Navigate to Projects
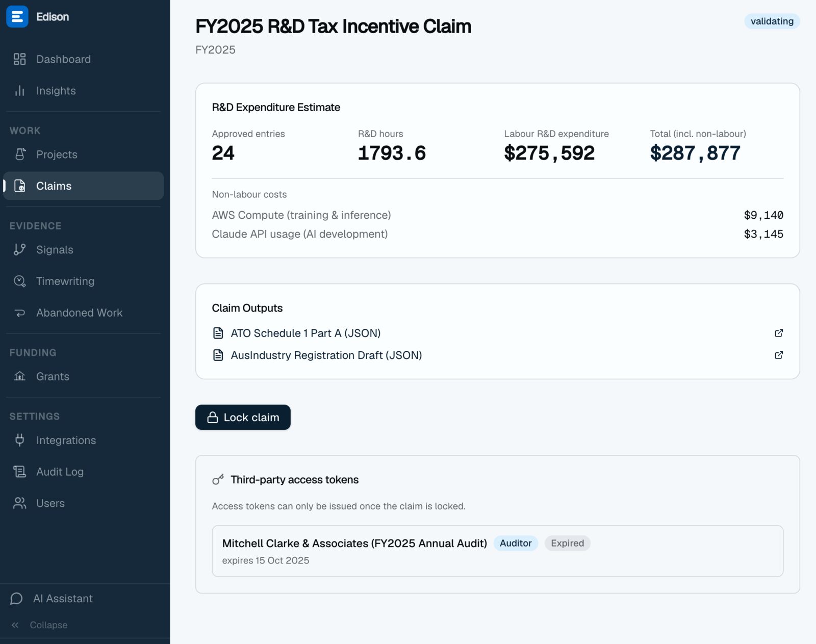Screen dimensions: 816x644 click(84, 154)
